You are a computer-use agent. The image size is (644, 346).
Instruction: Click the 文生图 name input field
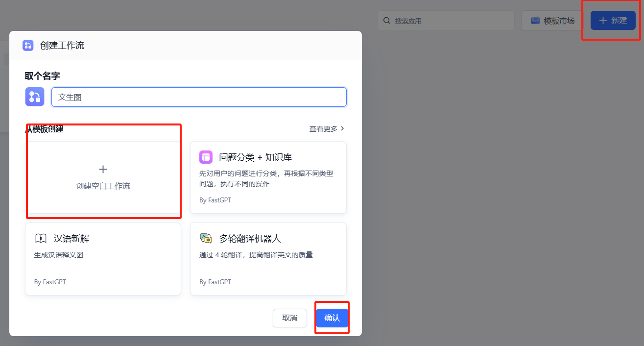point(199,97)
